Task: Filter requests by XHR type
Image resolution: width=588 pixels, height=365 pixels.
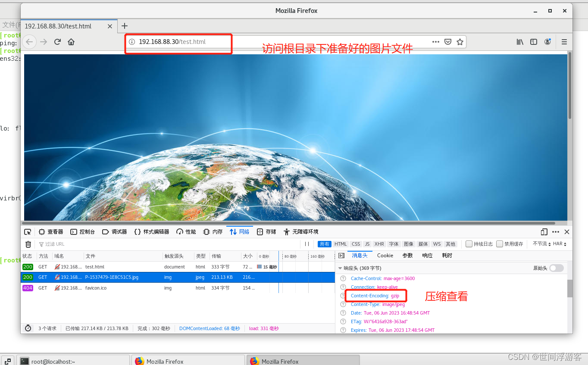Action: pyautogui.click(x=379, y=244)
